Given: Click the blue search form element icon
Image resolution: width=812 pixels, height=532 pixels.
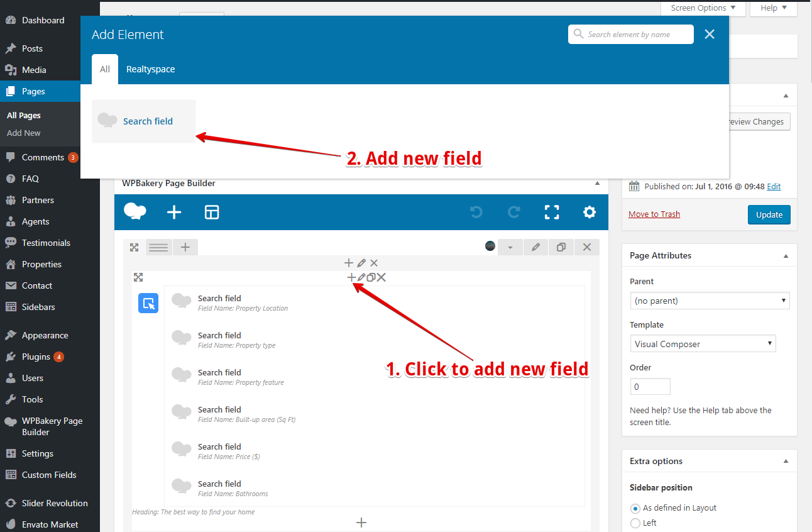Looking at the screenshot, I should (x=148, y=303).
